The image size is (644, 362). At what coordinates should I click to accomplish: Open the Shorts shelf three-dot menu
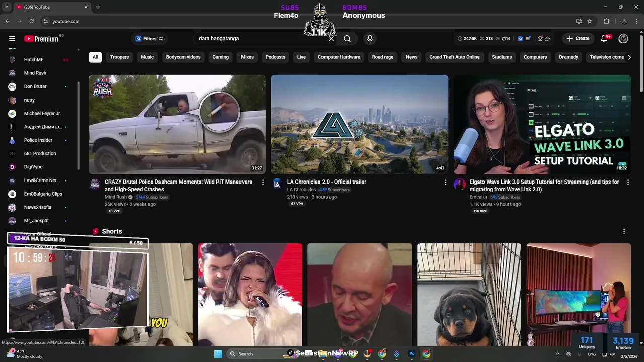[624, 231]
